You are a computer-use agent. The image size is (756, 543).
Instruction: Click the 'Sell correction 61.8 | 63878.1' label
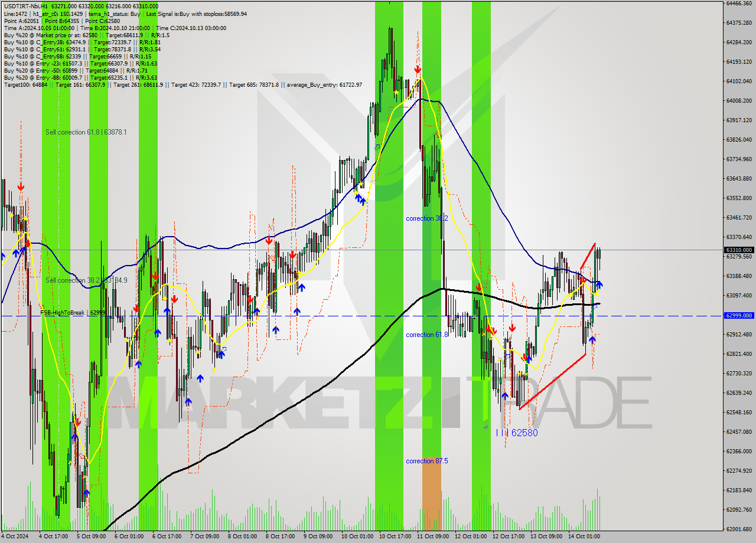pos(86,132)
